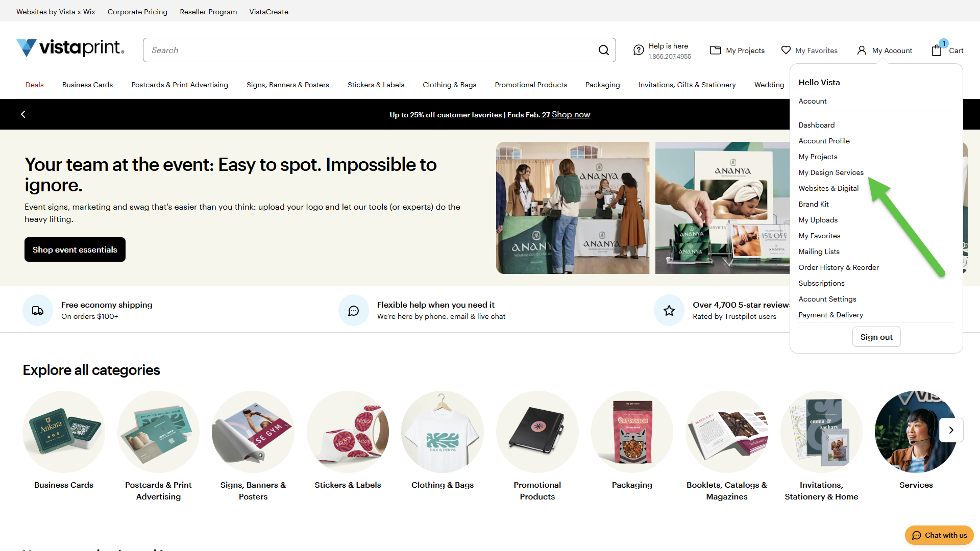Click the flexible help chat bubble icon
This screenshot has height=551, width=980.
pos(354,310)
